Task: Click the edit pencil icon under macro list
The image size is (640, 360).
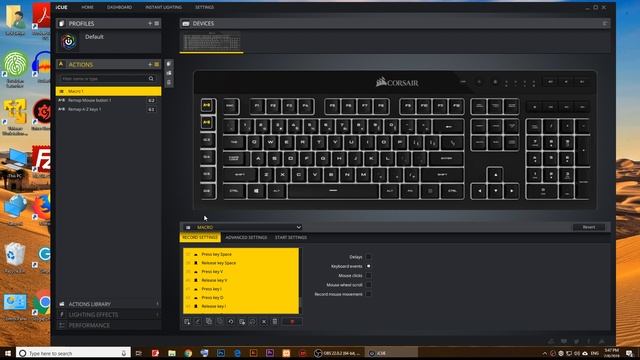Action: click(198, 322)
